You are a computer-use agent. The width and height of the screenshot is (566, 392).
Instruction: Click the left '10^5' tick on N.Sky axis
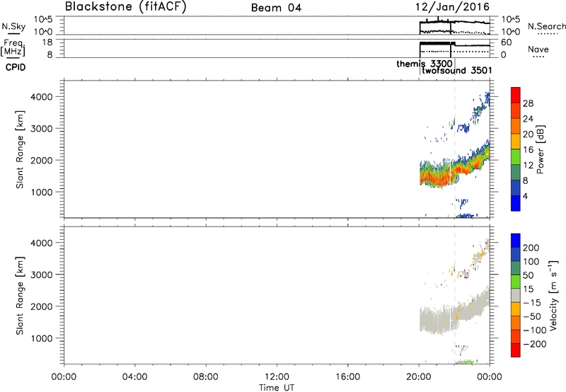[43, 20]
